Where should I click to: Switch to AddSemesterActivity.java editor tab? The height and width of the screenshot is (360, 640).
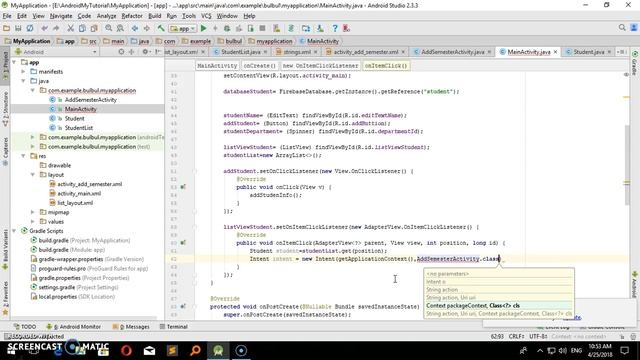point(452,52)
